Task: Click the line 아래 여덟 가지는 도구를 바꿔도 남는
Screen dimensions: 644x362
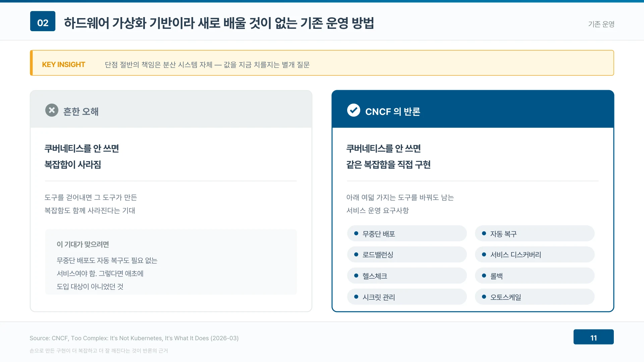Action: (400, 197)
